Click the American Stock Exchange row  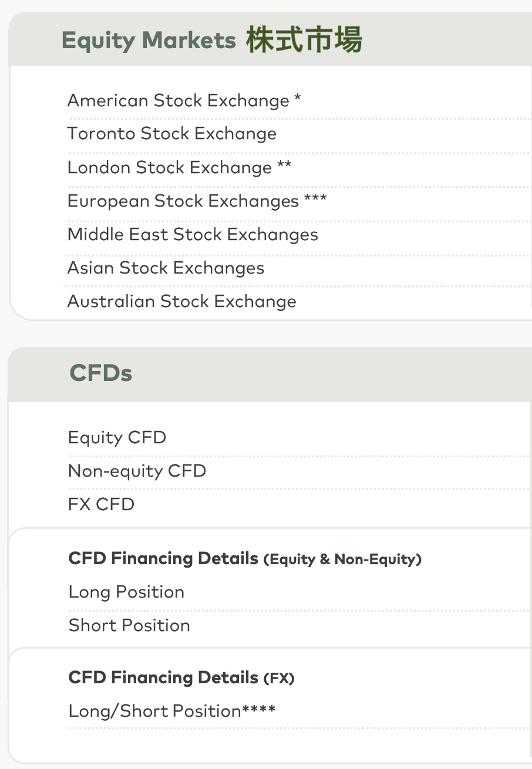(179, 101)
